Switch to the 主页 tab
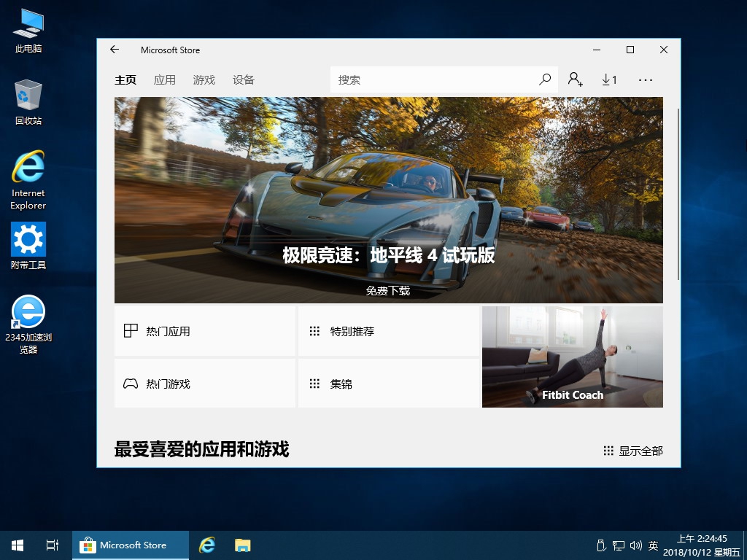This screenshot has height=560, width=747. coord(125,79)
